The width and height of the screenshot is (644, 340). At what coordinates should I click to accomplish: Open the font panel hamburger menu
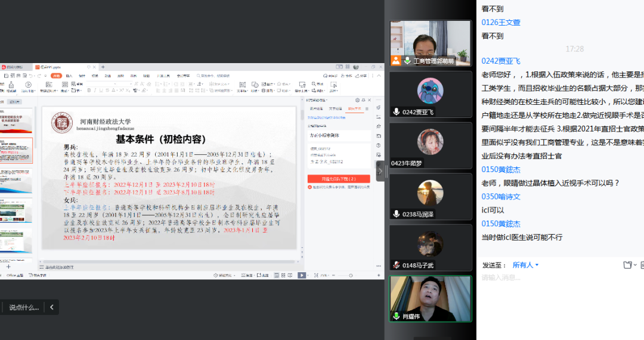(367, 109)
